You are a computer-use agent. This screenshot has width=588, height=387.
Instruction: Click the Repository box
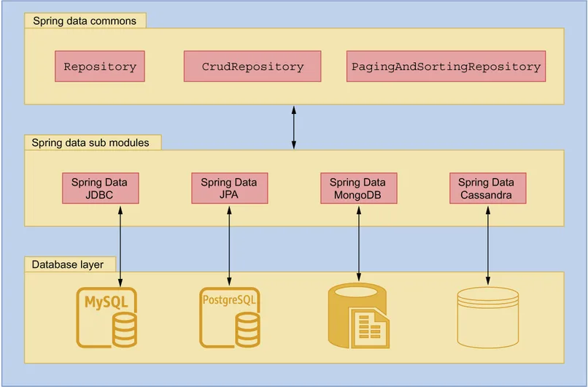(x=100, y=66)
